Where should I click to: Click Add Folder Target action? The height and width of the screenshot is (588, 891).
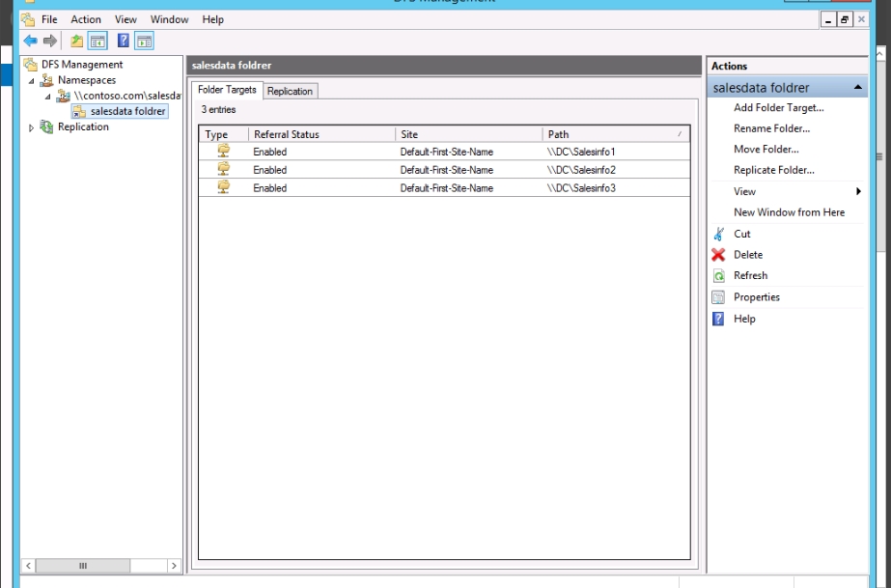coord(778,108)
